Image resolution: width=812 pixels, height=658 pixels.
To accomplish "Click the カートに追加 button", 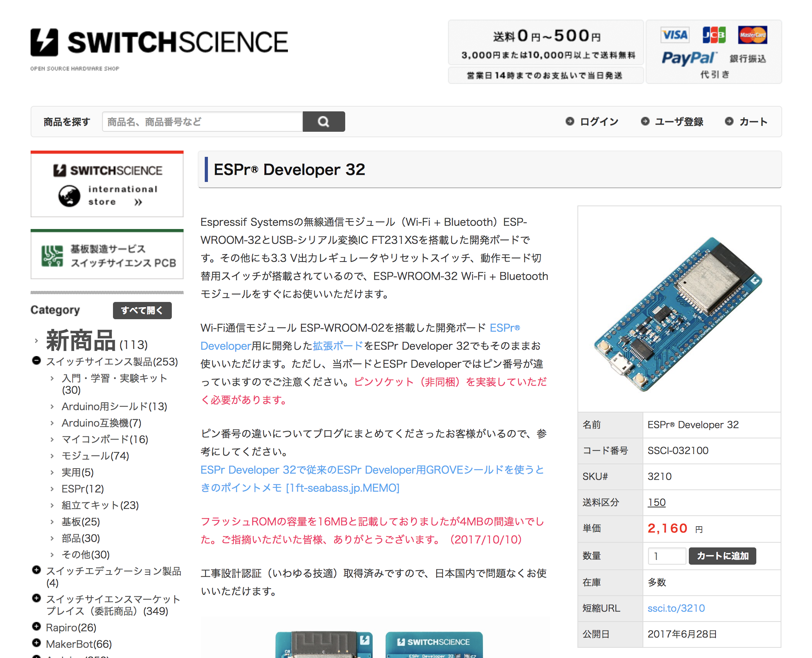I will (722, 556).
